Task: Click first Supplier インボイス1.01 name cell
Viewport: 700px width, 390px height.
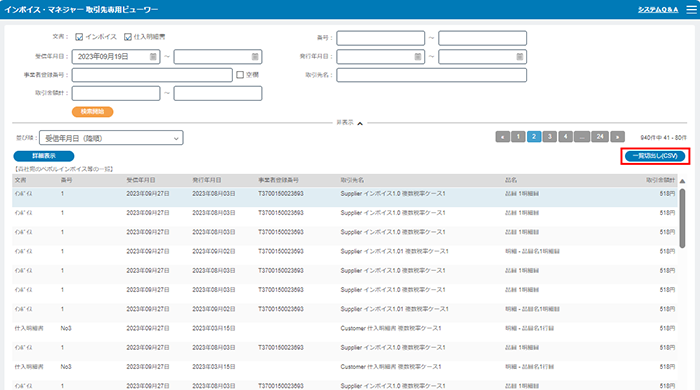Action: (395, 252)
